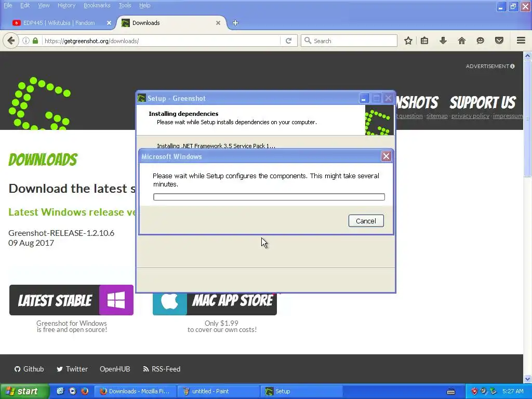The height and width of the screenshot is (399, 532).
Task: Open the View menu
Action: 44,5
